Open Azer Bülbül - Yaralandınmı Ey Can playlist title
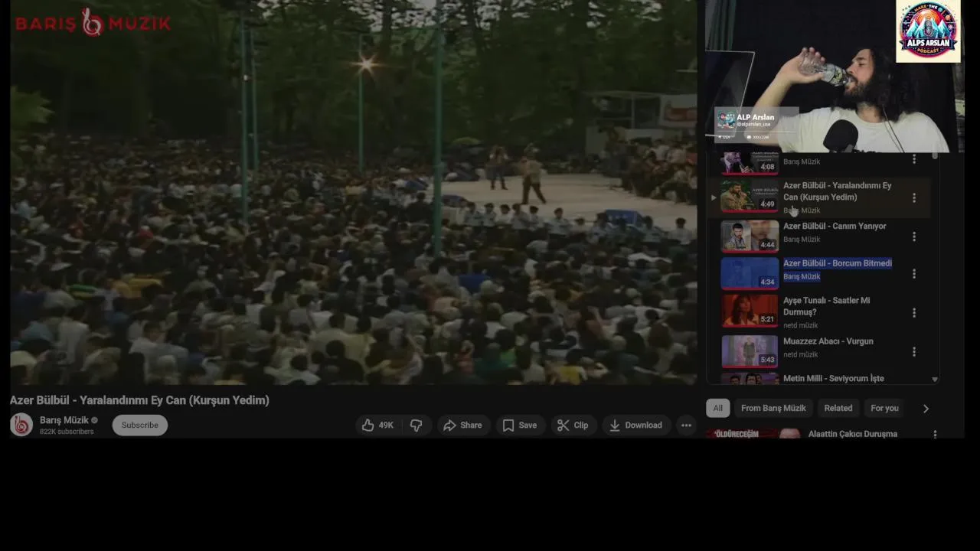980x551 pixels. [x=837, y=191]
